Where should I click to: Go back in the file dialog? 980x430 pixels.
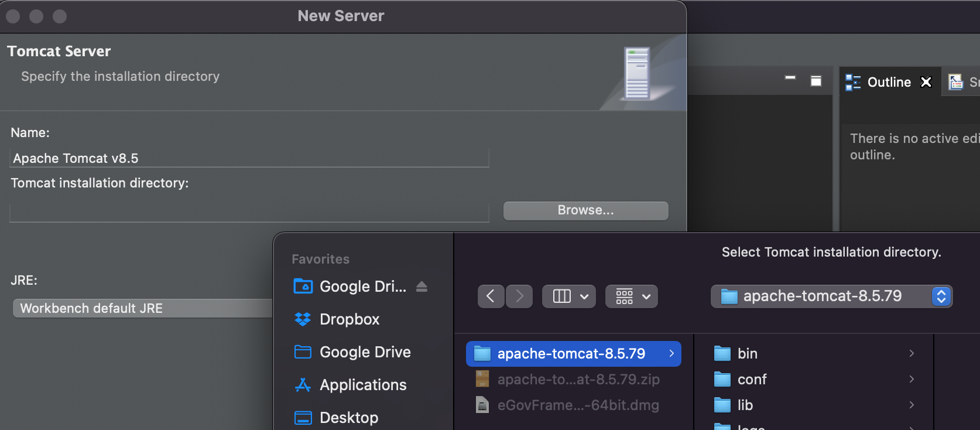point(491,296)
